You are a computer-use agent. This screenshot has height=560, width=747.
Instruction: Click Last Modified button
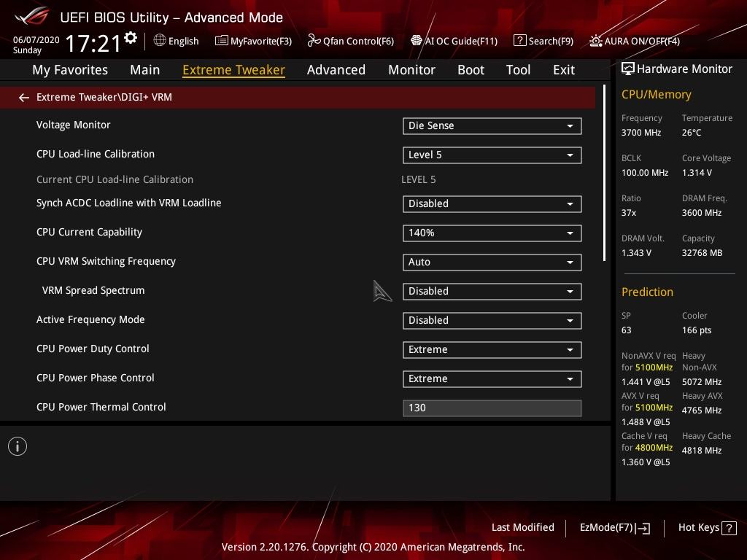coord(522,527)
